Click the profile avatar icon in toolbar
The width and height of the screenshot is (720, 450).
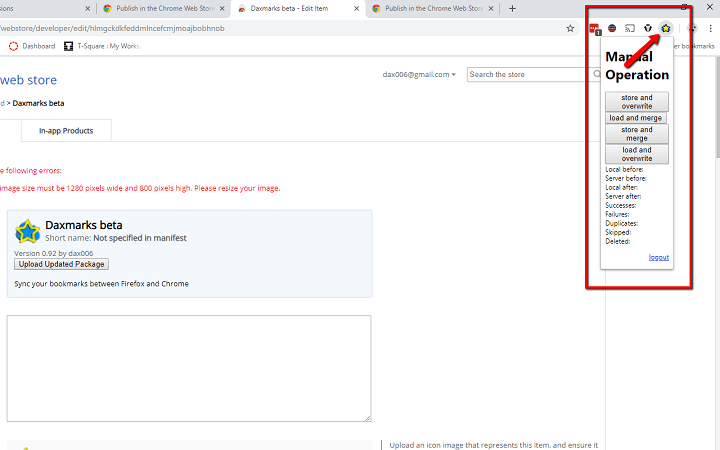(x=692, y=28)
